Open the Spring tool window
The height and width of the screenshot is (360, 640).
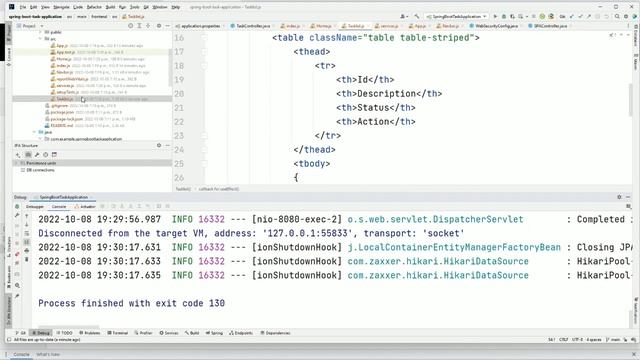(x=214, y=333)
